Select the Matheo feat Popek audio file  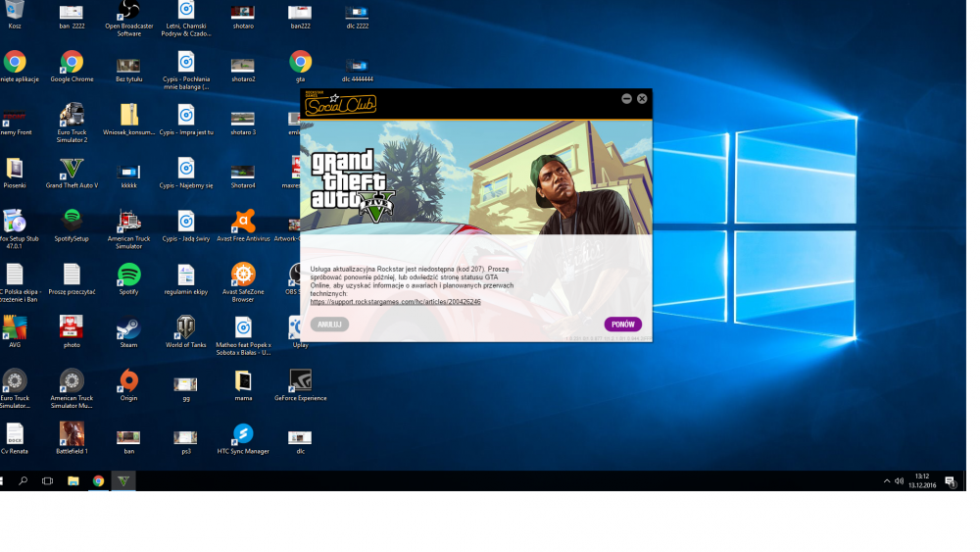point(243,335)
